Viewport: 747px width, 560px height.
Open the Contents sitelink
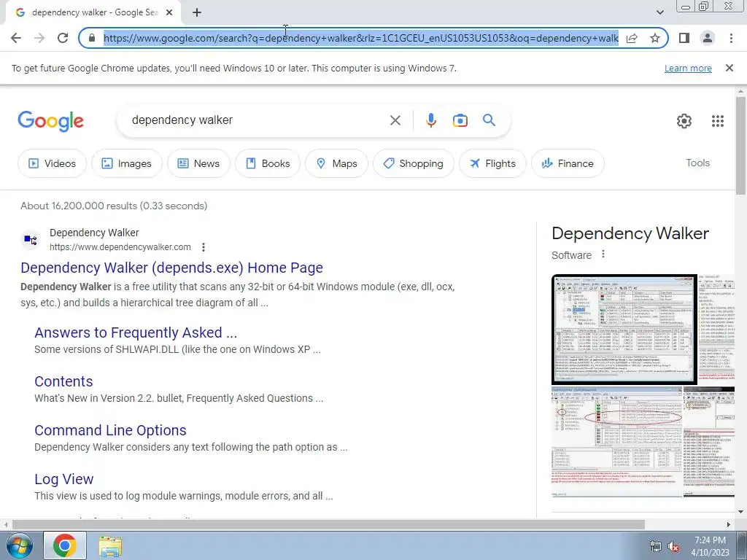pos(63,381)
